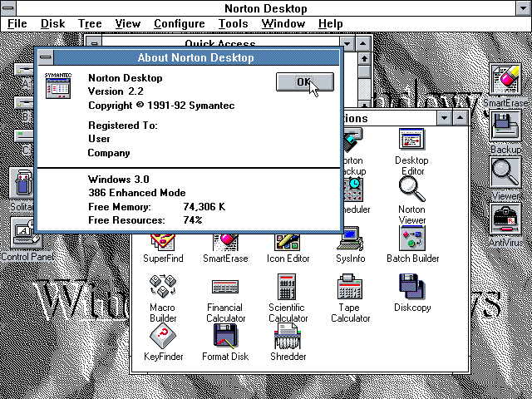This screenshot has width=532, height=399.
Task: Select the SysInfo icon
Action: 350,246
